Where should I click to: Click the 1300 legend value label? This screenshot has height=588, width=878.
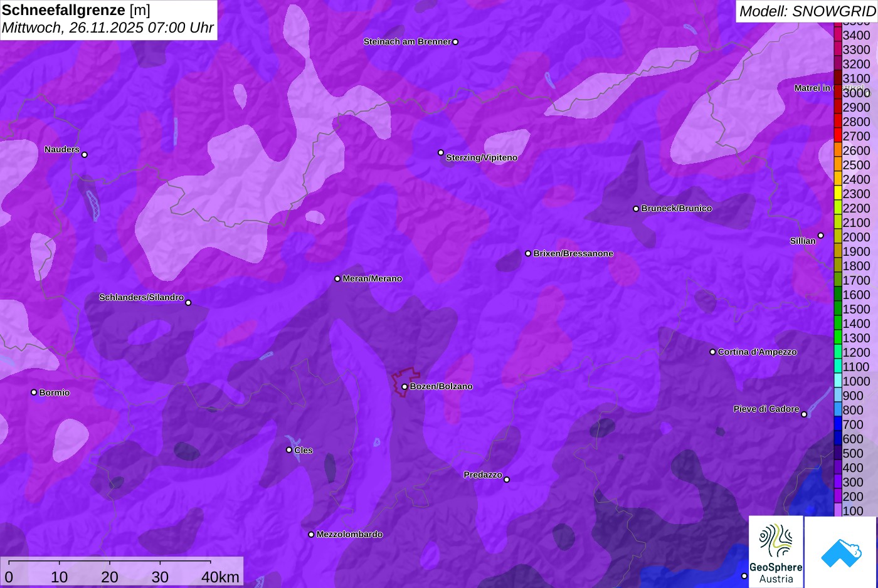[x=856, y=338]
